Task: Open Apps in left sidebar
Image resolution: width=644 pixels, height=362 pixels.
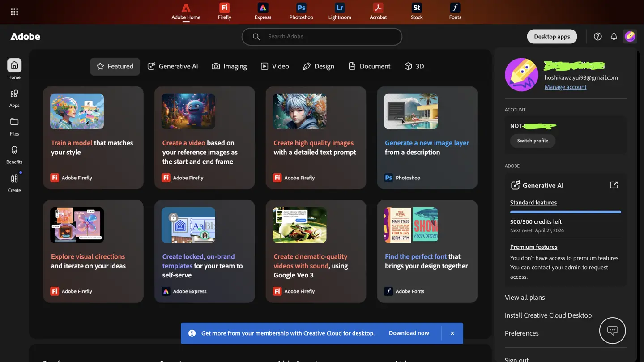Action: [14, 98]
